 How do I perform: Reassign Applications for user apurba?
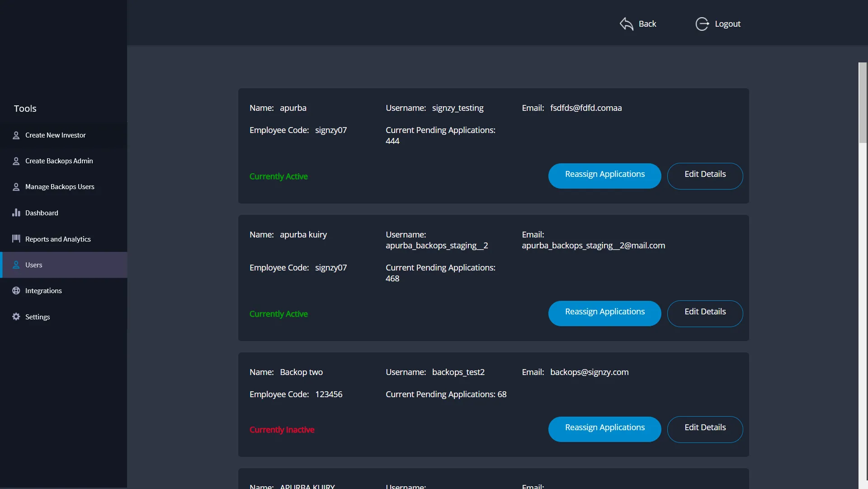pyautogui.click(x=604, y=176)
